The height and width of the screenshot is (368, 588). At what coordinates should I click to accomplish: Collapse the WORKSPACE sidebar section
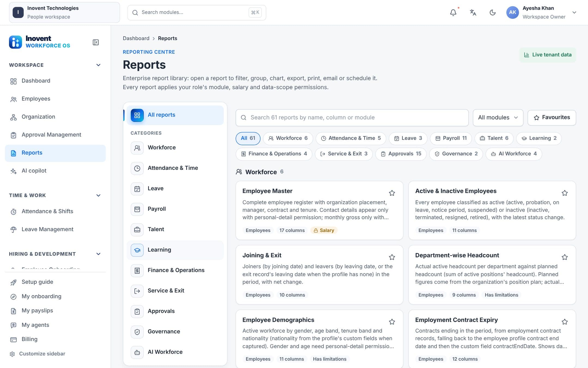tap(98, 65)
